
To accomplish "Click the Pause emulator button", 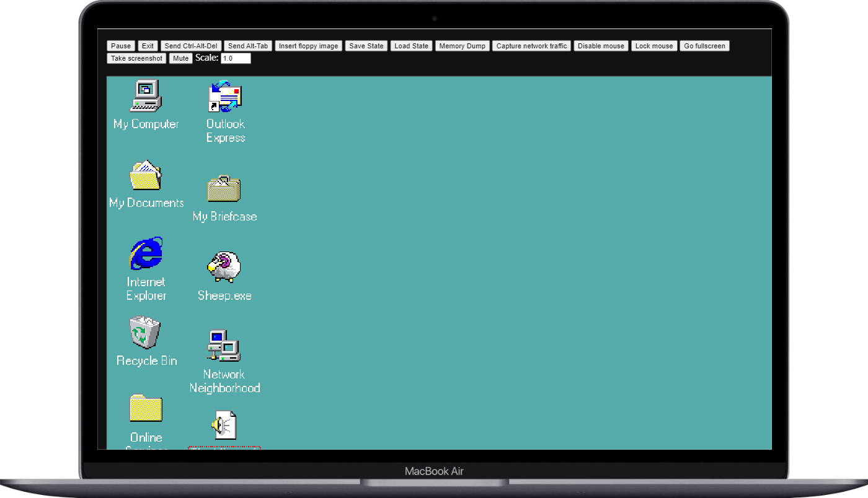I will pos(121,46).
